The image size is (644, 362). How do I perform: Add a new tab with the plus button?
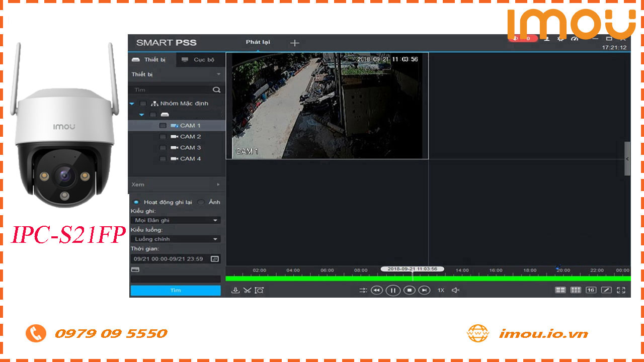coord(295,43)
